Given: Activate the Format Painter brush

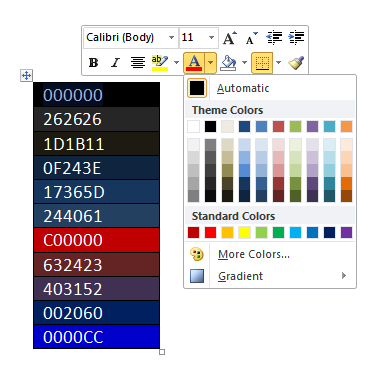Looking at the screenshot, I should (x=296, y=62).
